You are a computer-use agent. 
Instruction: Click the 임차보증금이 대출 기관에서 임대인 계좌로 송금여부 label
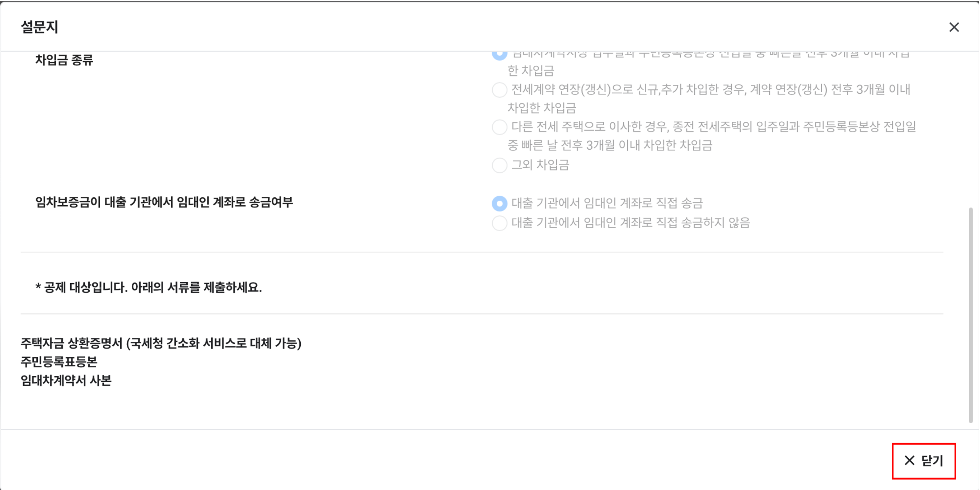point(164,202)
